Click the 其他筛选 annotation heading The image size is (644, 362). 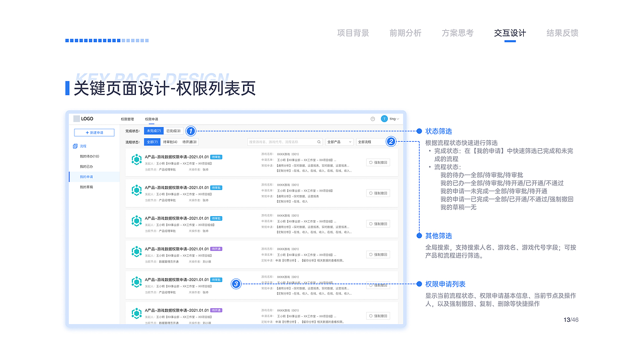click(x=439, y=236)
